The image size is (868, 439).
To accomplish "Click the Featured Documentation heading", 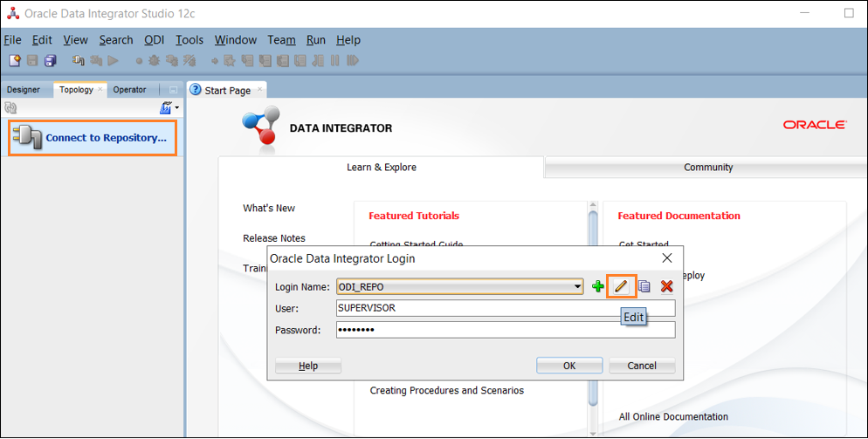I will point(679,216).
